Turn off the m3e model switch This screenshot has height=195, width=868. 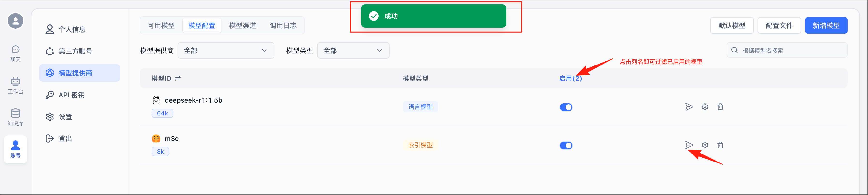coord(566,146)
